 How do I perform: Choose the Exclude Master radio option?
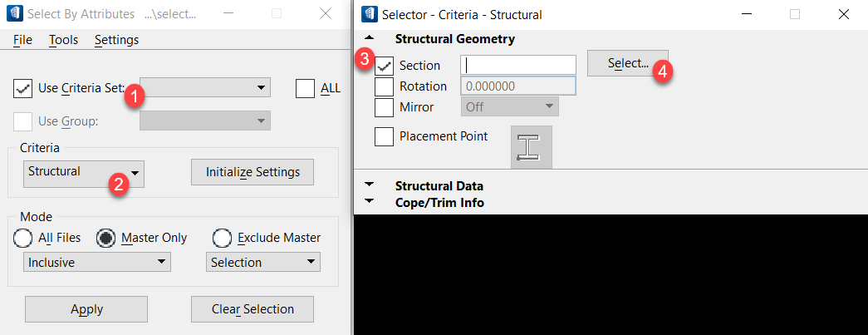click(x=223, y=238)
